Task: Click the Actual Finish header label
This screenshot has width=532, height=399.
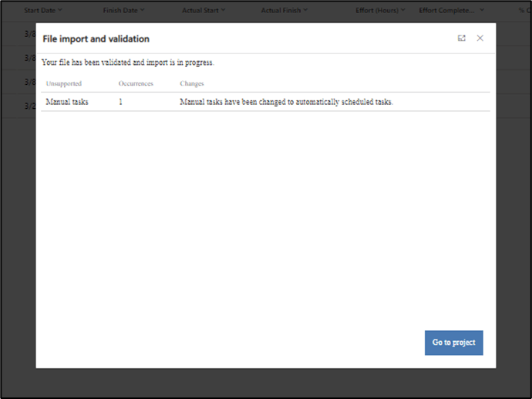Action: point(281,11)
